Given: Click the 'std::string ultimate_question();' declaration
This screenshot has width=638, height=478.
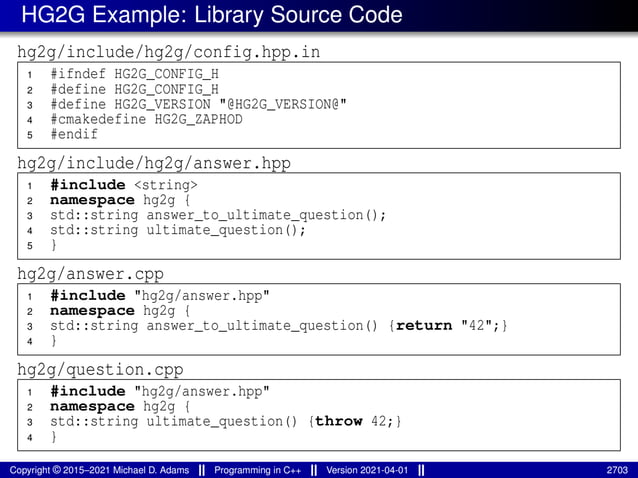Looking at the screenshot, I should pos(178,230).
